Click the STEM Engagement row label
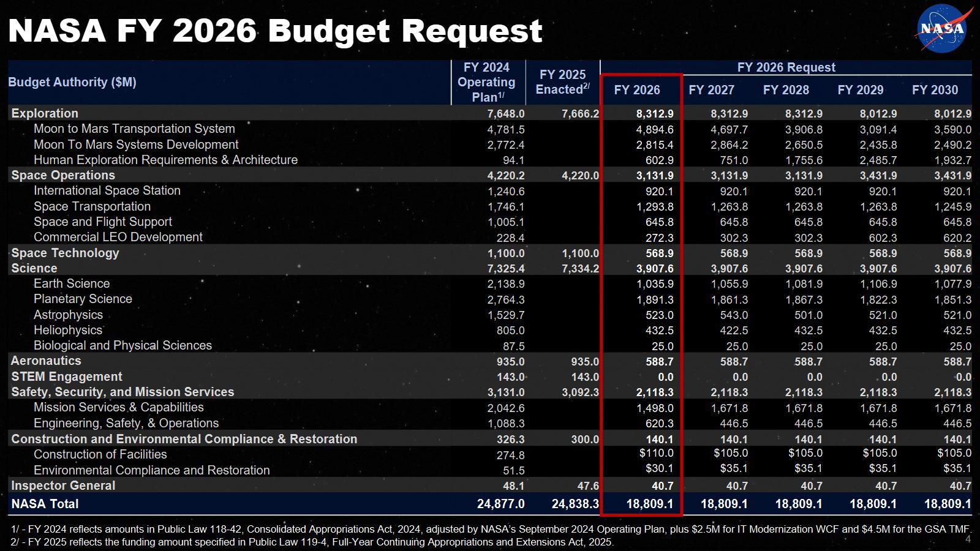The height and width of the screenshot is (551, 980). [67, 377]
